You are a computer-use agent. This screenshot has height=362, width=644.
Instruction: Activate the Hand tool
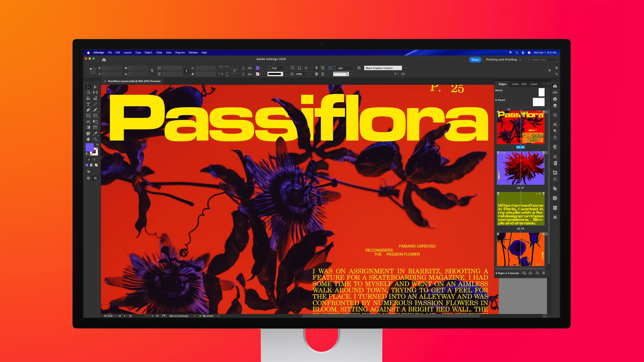coord(88,139)
